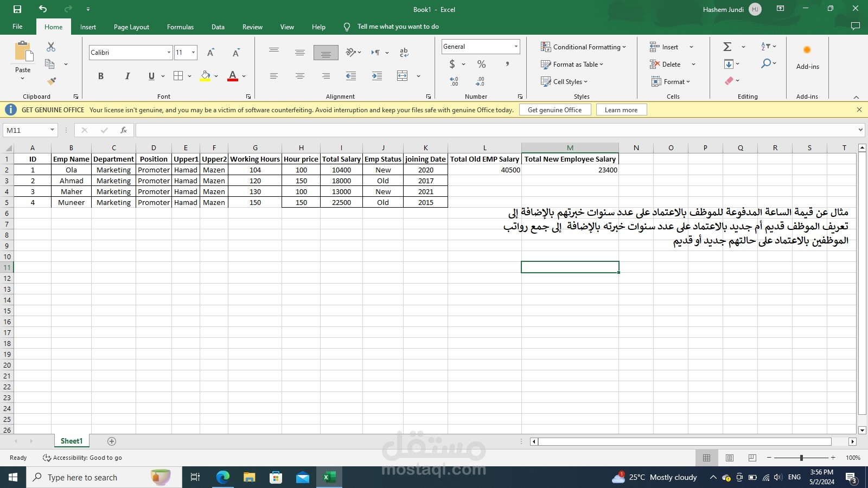The image size is (868, 488).
Task: Click Get genuine Office button
Action: (x=554, y=110)
